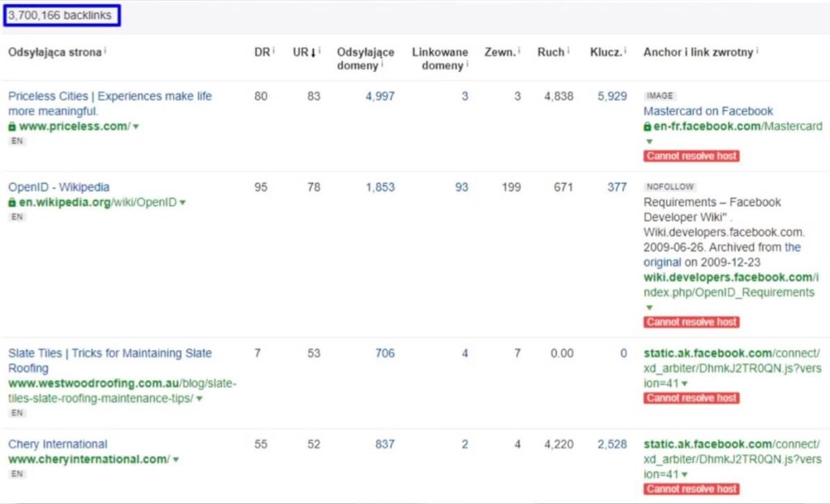Click info icon next to Anchor i link zwrotny
The width and height of the screenshot is (830, 504).
pos(757,51)
